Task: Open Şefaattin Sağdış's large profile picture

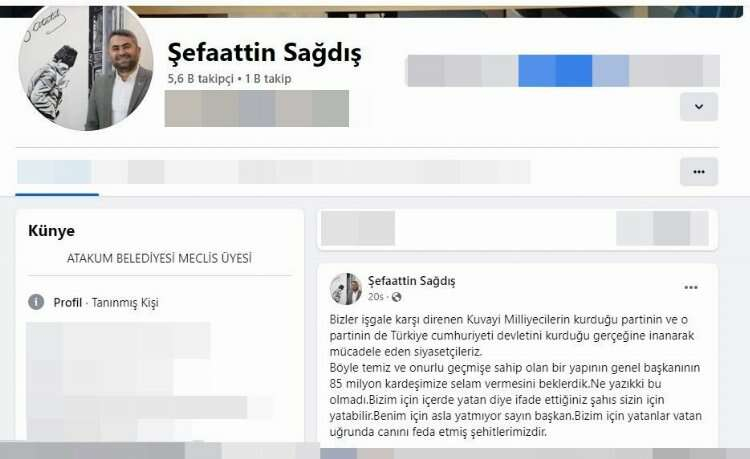Action: pyautogui.click(x=86, y=66)
